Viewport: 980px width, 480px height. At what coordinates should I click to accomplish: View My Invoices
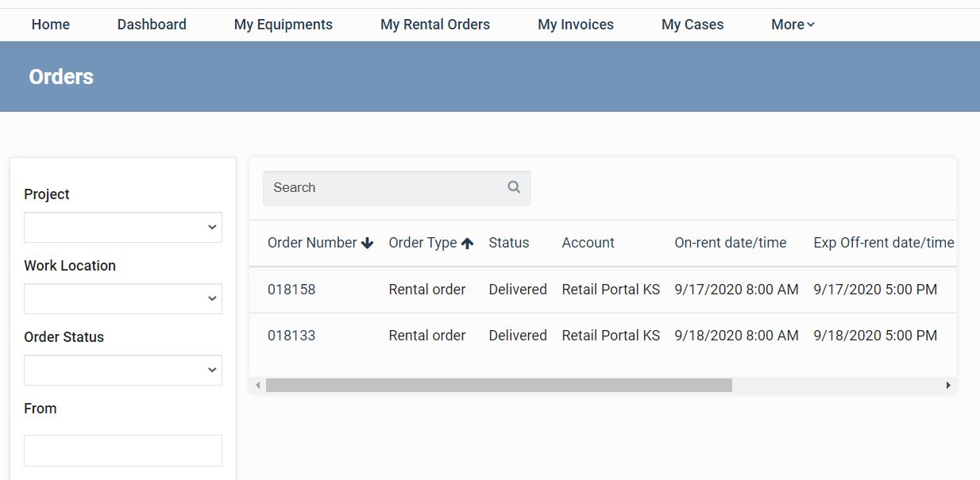[x=576, y=25]
